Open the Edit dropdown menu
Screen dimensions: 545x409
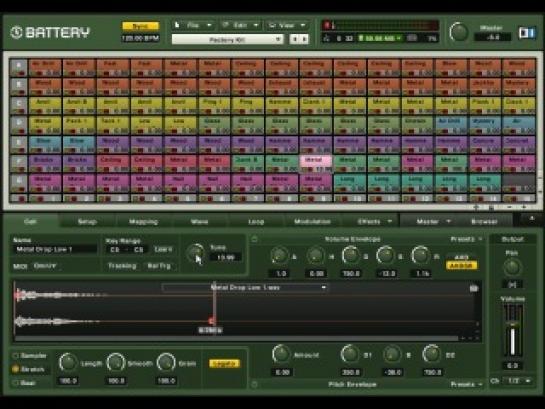coord(241,25)
